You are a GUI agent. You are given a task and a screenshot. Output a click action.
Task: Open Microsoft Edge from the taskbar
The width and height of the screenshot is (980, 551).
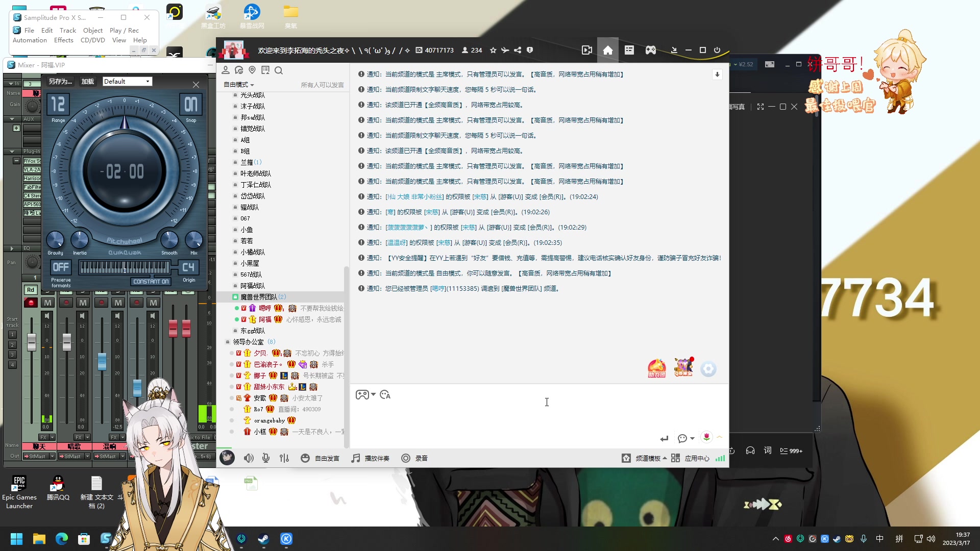click(x=62, y=539)
